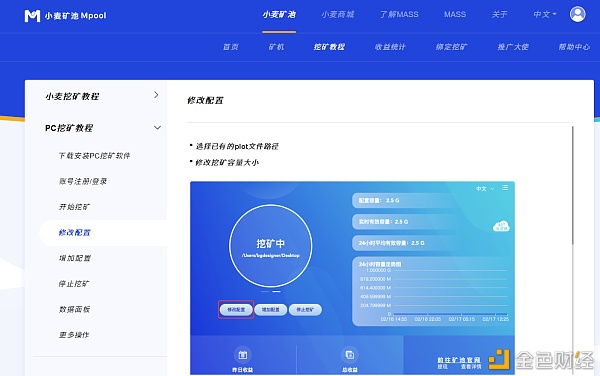The height and width of the screenshot is (376, 600).
Task: Click the 提现 link
Action: pos(442,367)
